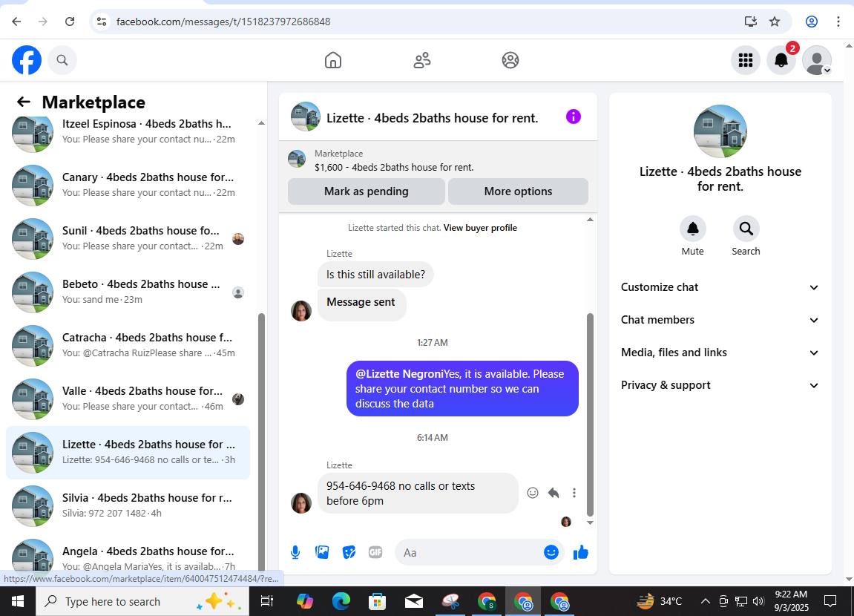The width and height of the screenshot is (854, 616).
Task: Open Itzeel Espinosa conversation
Action: tap(128, 132)
